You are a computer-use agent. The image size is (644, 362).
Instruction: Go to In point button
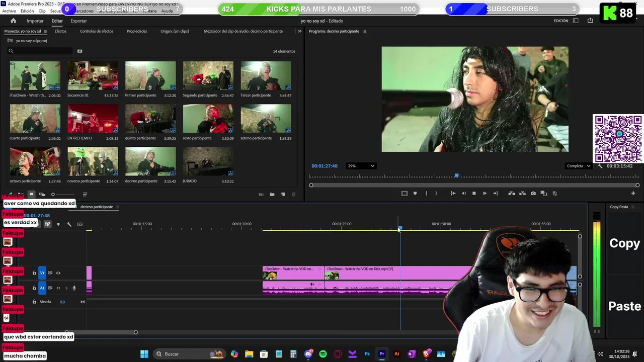(453, 194)
